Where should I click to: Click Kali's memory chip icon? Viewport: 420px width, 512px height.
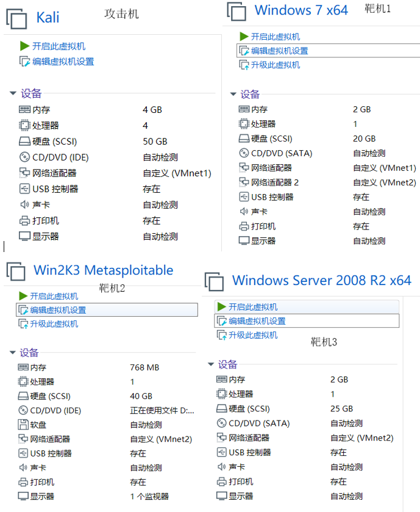(24, 109)
